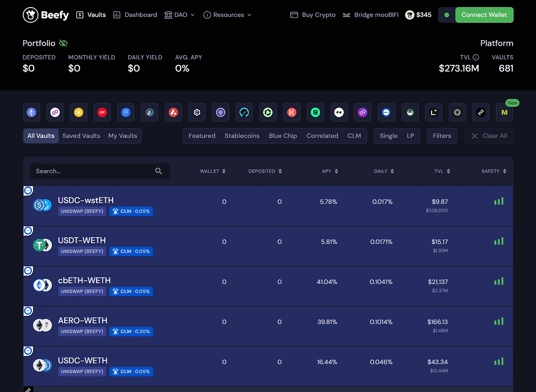Image resolution: width=536 pixels, height=392 pixels.
Task: Filter by the black L Linea icon
Action: click(x=433, y=112)
